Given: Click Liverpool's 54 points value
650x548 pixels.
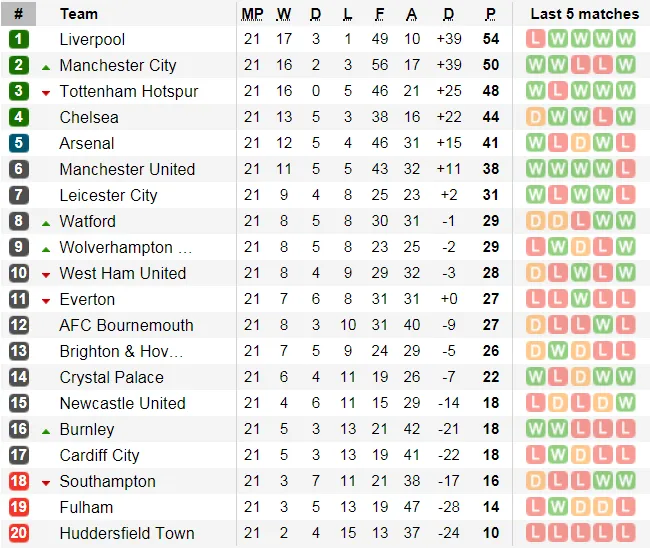Looking at the screenshot, I should 490,39.
